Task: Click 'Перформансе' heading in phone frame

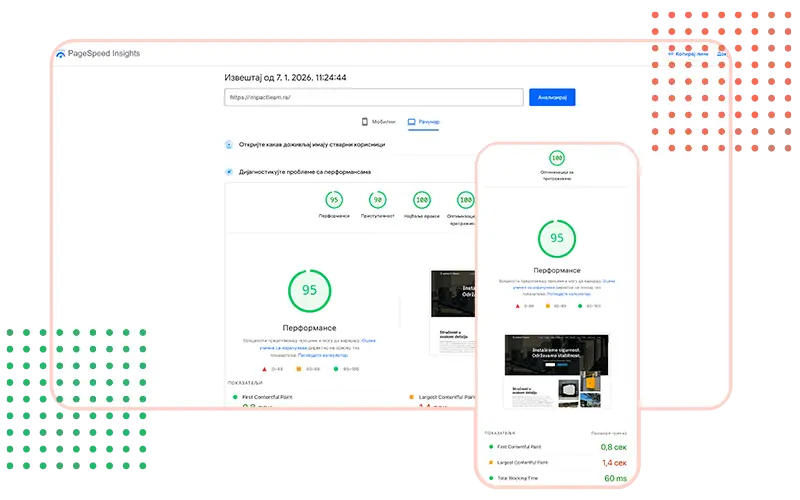Action: (x=557, y=270)
